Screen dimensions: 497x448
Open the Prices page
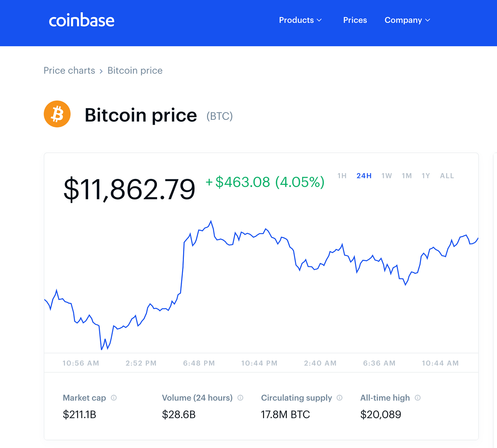[x=355, y=20]
